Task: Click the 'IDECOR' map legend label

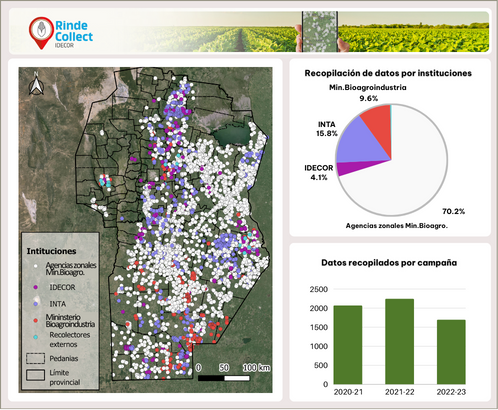Action: 62,287
